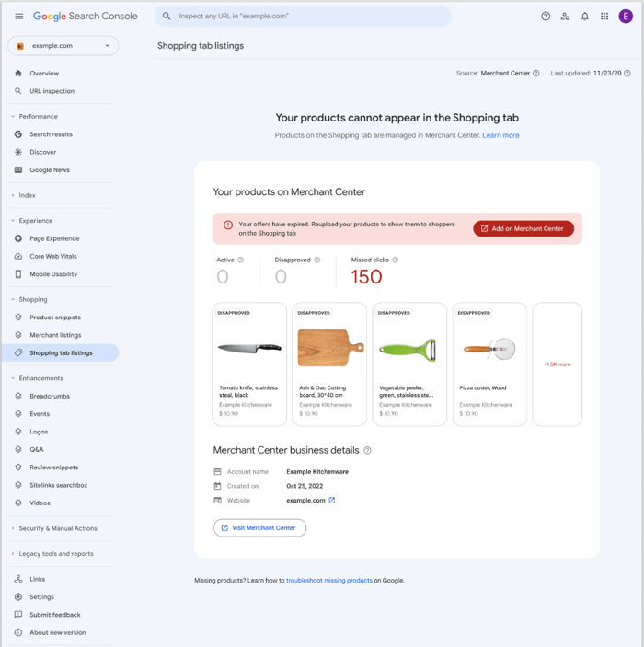Screen dimensions: 644x647
Task: Open troubleshoot missing products link
Action: coord(329,580)
